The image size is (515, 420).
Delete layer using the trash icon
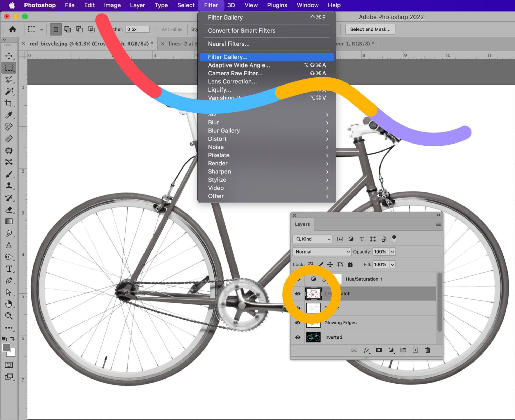(428, 350)
